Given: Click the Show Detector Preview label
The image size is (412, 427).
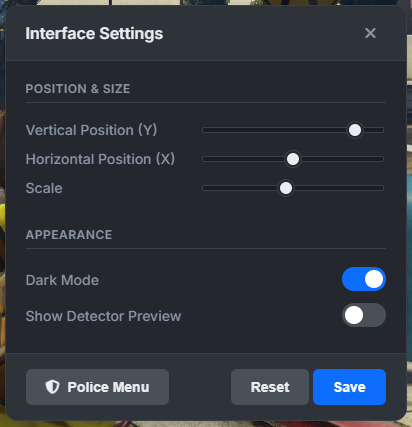Looking at the screenshot, I should [103, 316].
